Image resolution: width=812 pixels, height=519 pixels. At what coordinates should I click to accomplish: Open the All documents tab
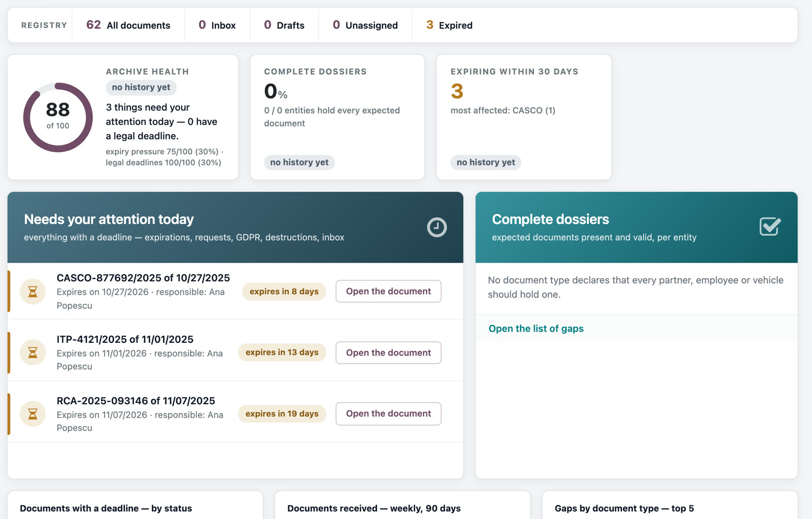tap(128, 25)
